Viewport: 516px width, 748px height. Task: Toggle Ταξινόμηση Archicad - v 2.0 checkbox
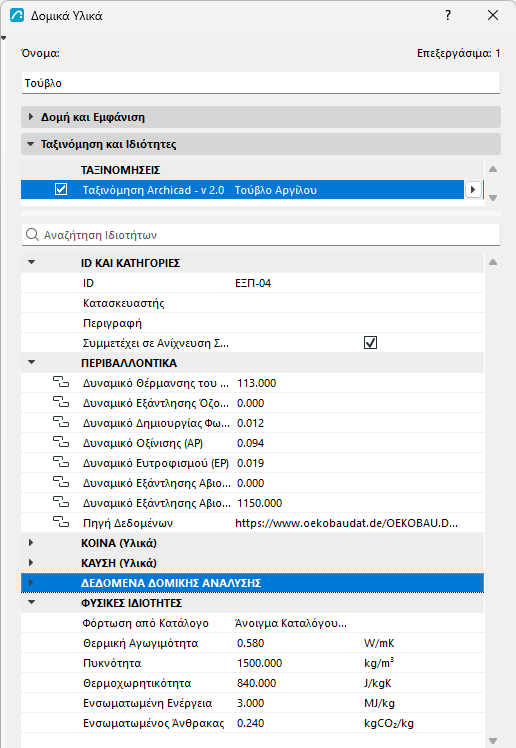[61, 189]
